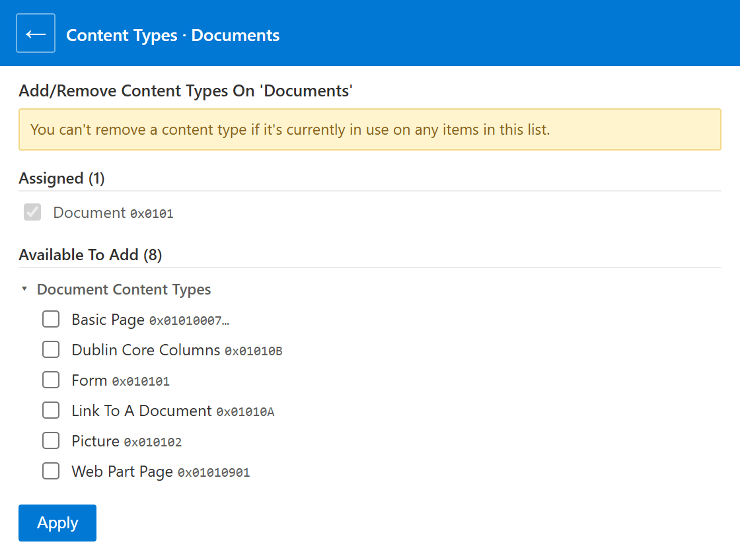Click the Picture label text
740x560 pixels.
(95, 441)
